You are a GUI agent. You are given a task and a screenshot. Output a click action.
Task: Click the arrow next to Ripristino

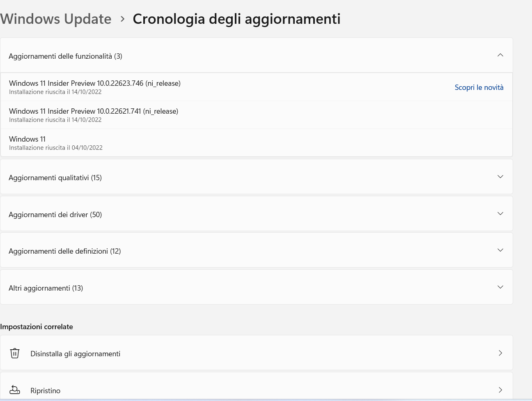[x=500, y=390]
